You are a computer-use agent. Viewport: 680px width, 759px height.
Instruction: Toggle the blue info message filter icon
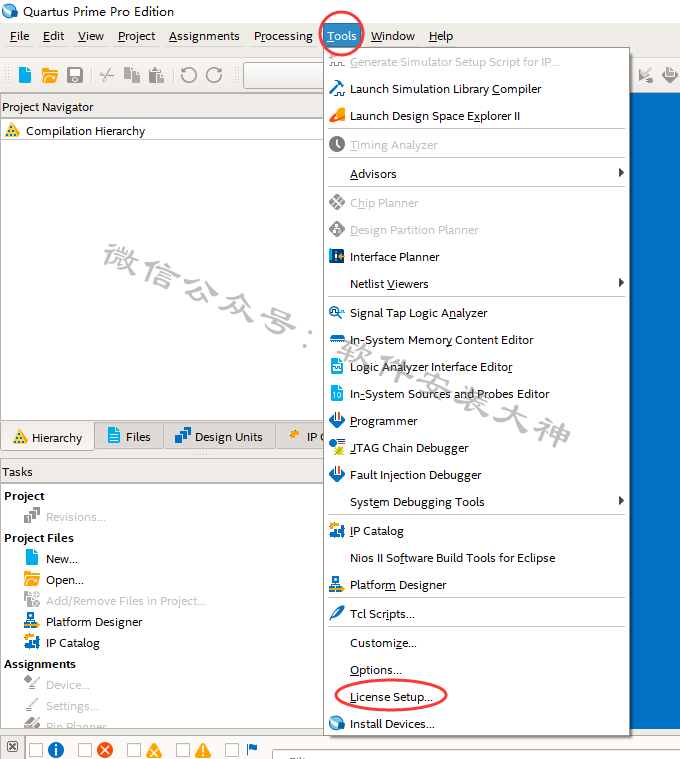tap(56, 750)
